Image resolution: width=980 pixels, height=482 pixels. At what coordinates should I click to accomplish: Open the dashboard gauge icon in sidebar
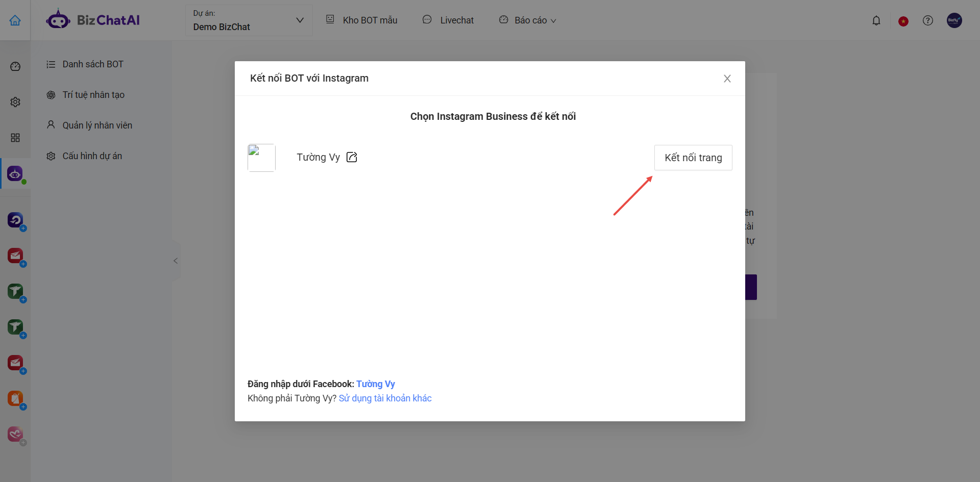(15, 66)
